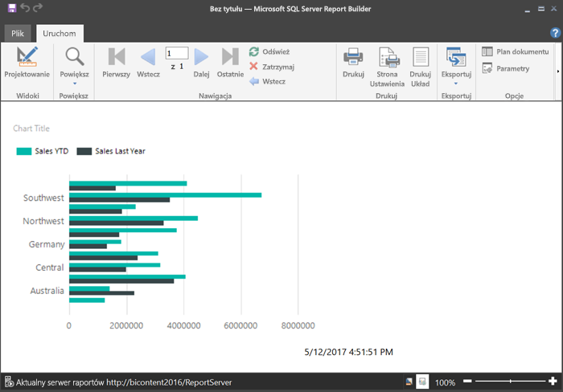Click the zoom slider handle
Image resolution: width=563 pixels, height=392 pixels.
[510, 382]
